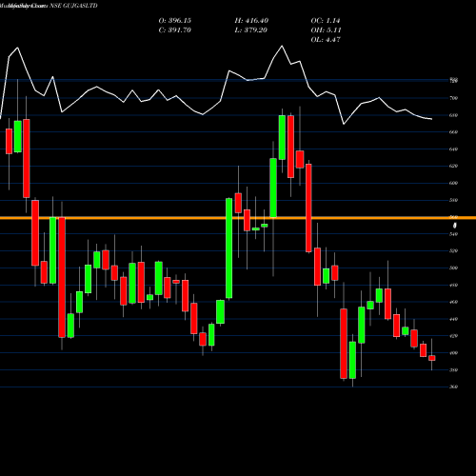Click the open price value O: 396.15
This screenshot has width=476, height=476.
tap(175, 21)
